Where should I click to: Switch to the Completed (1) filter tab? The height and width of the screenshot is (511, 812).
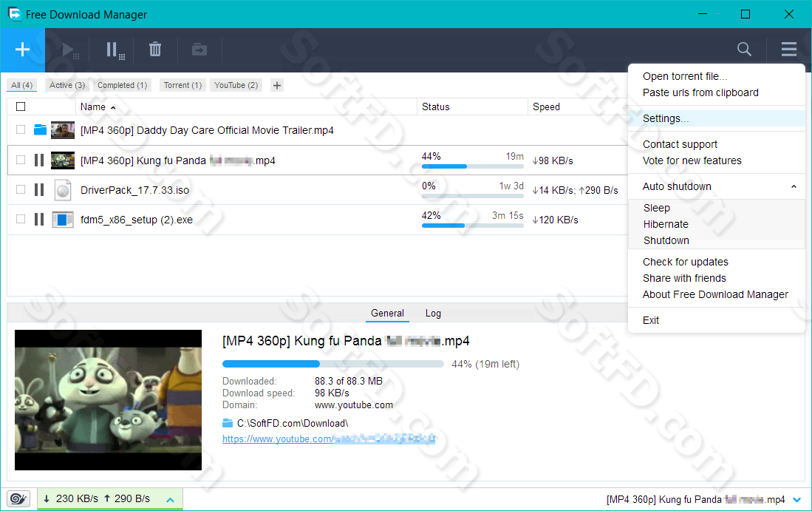(122, 85)
